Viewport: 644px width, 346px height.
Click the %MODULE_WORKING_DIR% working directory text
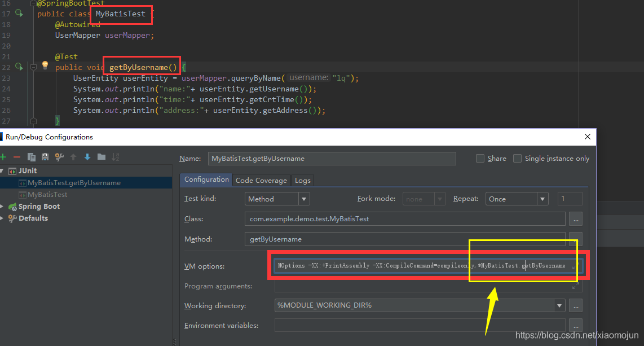[324, 305]
